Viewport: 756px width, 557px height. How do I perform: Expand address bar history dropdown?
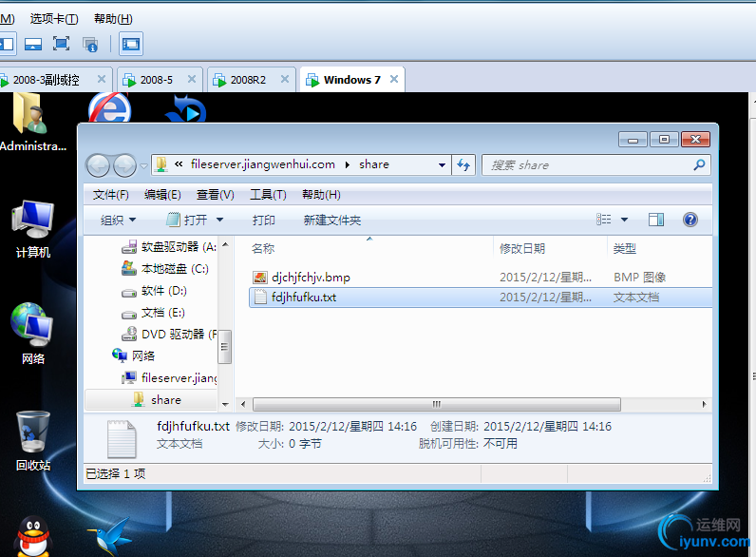[x=442, y=165]
